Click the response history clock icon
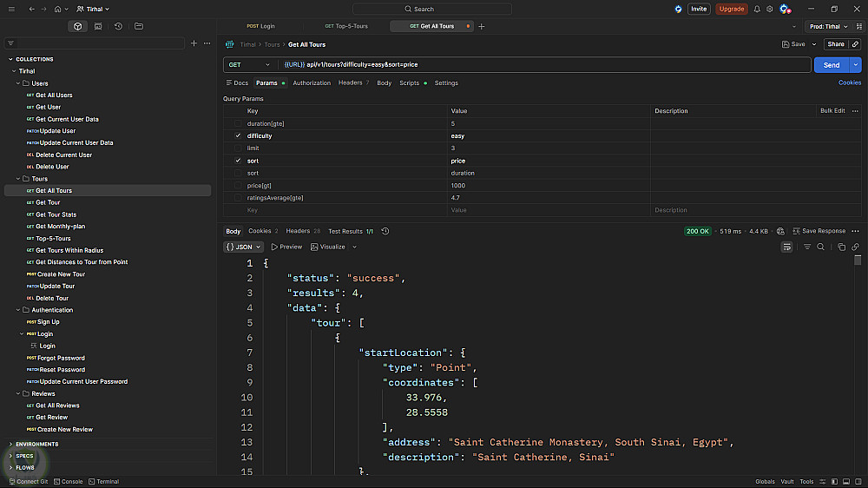 (385, 231)
